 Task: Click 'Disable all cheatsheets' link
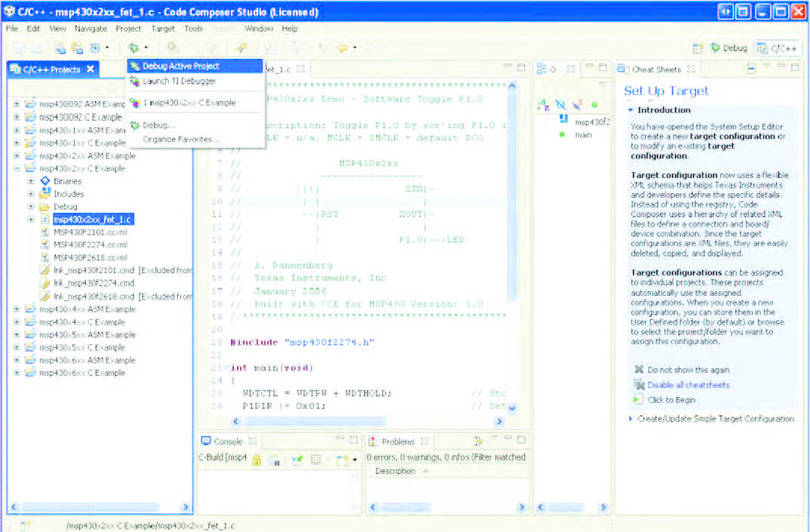pyautogui.click(x=688, y=385)
